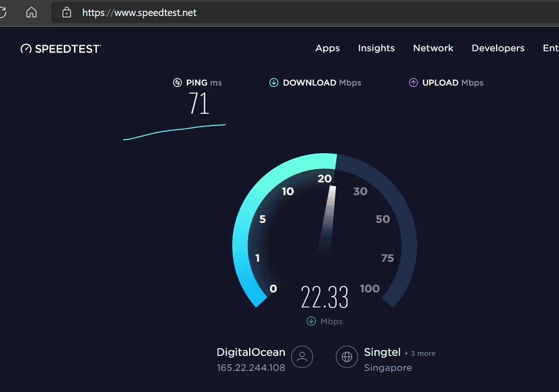Click the IP address 165.22.244.108

point(251,368)
